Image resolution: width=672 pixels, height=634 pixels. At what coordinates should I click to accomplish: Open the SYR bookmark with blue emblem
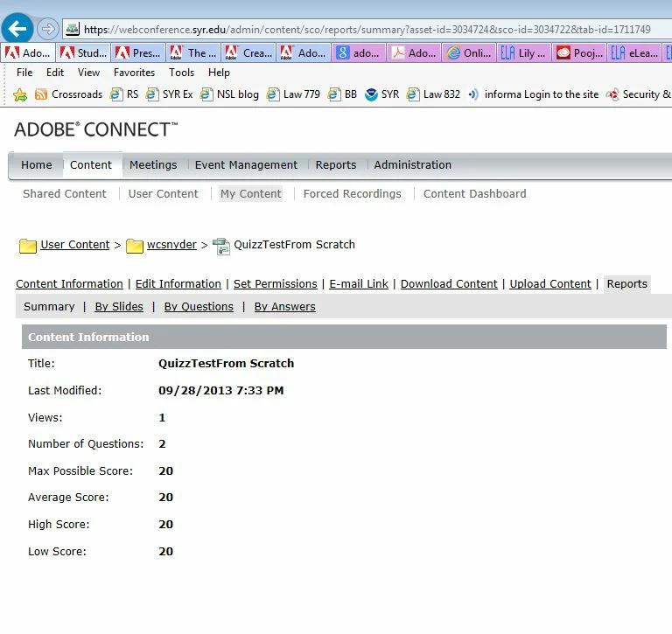[381, 94]
